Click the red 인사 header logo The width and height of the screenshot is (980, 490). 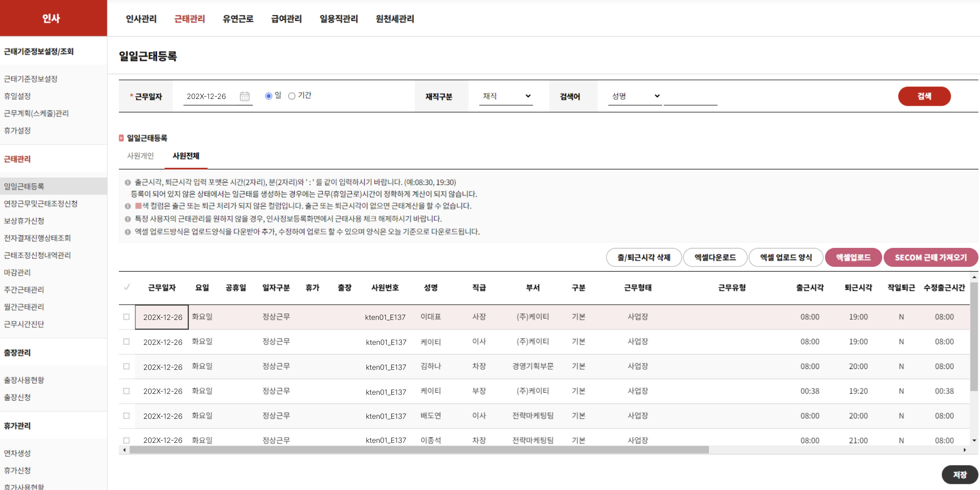click(x=53, y=18)
